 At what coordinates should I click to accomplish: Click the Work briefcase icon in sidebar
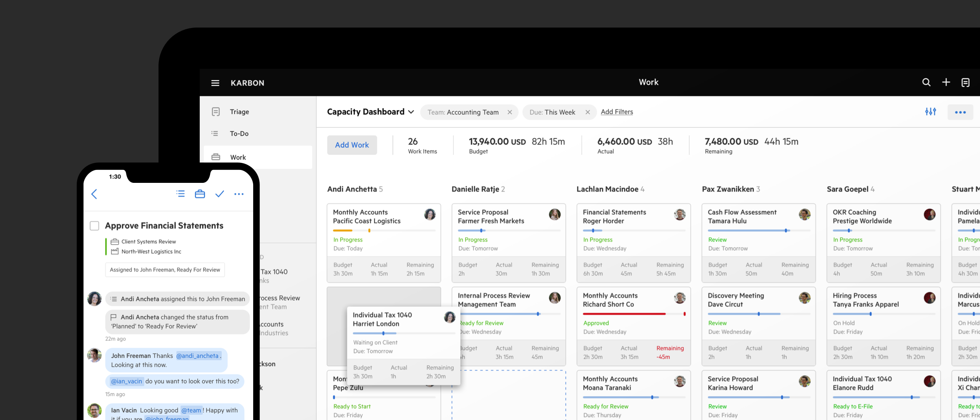click(x=216, y=157)
